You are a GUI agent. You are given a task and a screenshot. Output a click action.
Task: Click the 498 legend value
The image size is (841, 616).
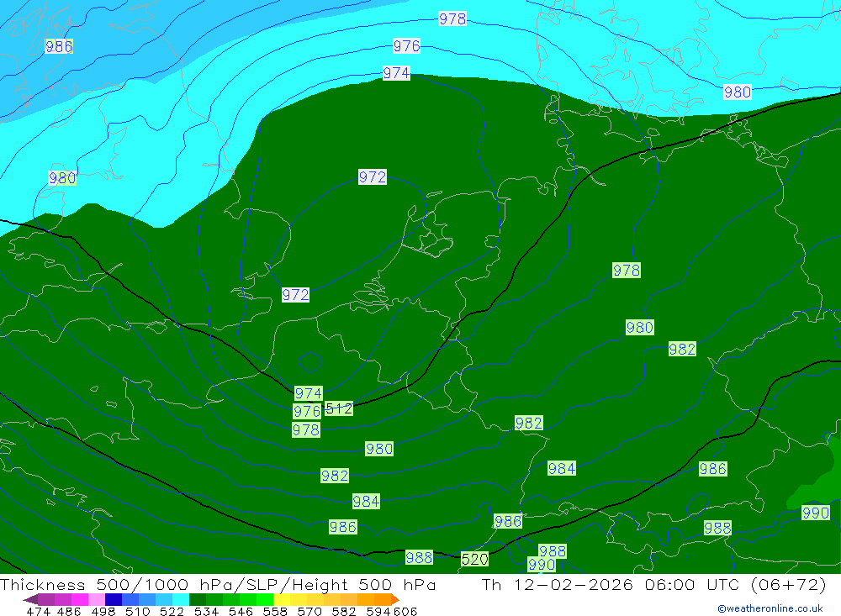(x=103, y=611)
